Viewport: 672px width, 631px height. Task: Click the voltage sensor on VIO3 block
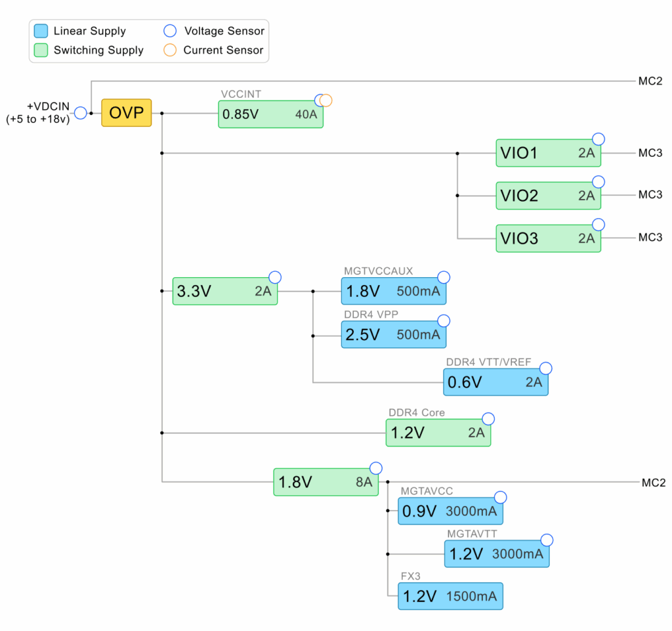tap(598, 224)
